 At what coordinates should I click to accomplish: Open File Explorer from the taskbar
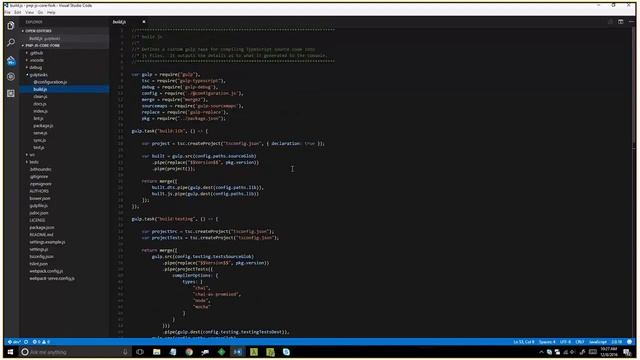tap(156, 352)
